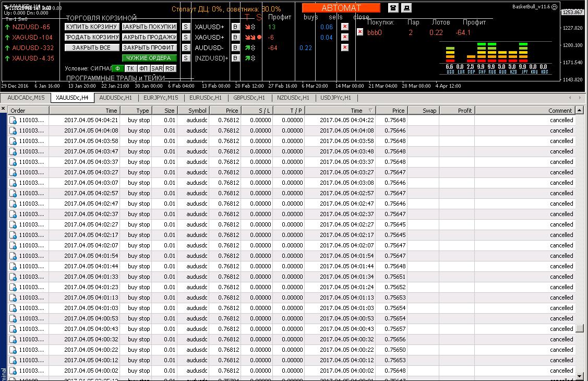Toggle the Ф signal condition
The height and width of the screenshot is (381, 588).
(x=117, y=68)
